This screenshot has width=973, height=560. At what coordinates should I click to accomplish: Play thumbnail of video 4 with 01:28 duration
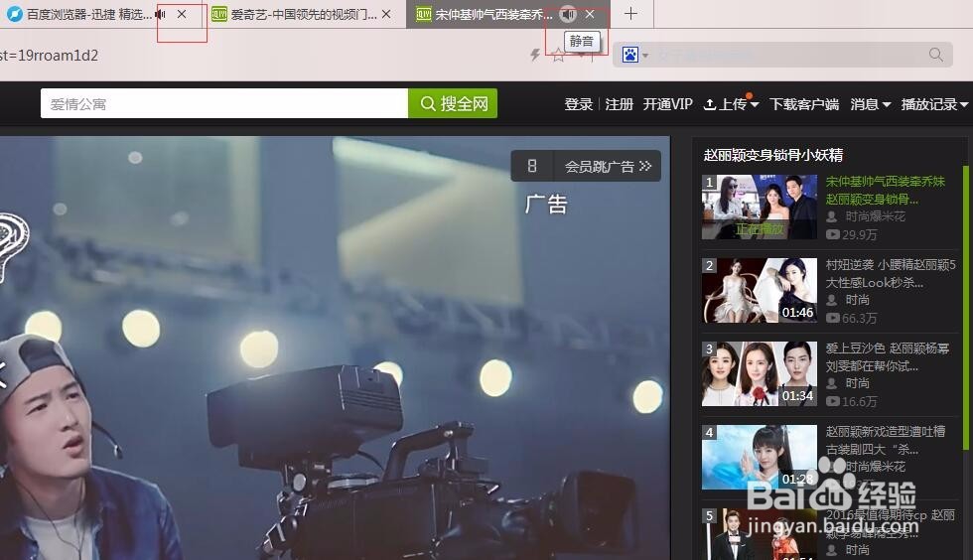click(759, 457)
